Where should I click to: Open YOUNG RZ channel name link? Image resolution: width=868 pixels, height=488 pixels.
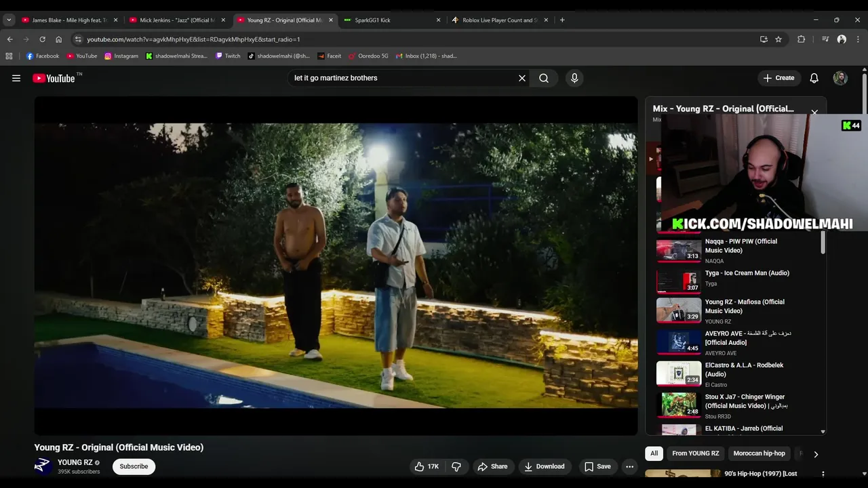(75, 462)
